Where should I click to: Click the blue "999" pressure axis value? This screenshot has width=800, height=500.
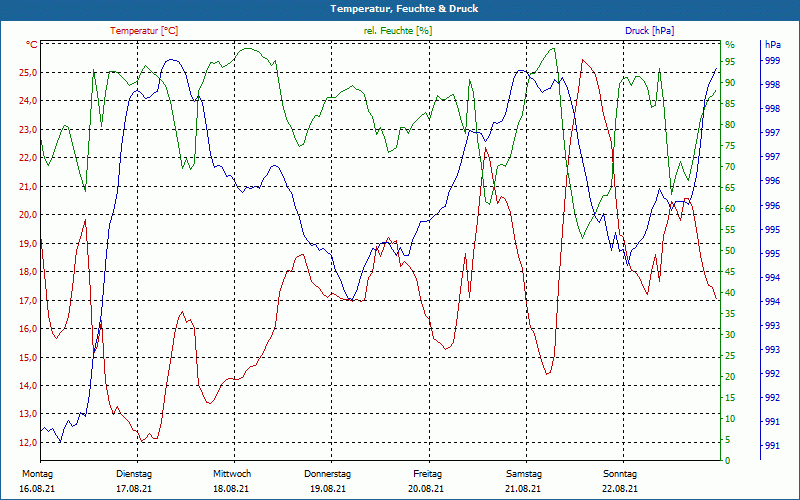pos(773,60)
